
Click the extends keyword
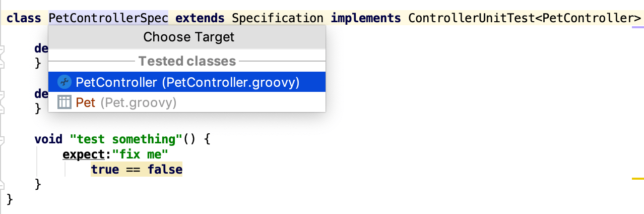(200, 19)
